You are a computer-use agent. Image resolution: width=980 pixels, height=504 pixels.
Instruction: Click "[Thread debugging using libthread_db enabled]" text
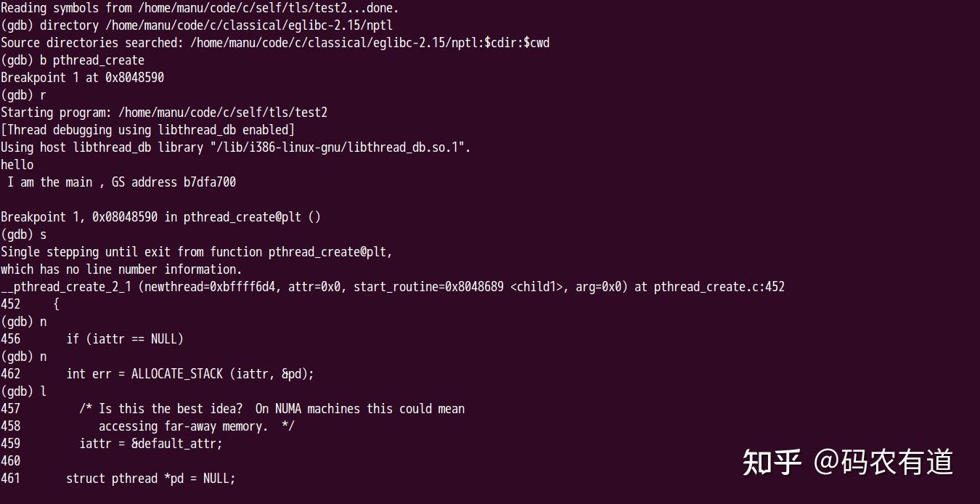[147, 130]
